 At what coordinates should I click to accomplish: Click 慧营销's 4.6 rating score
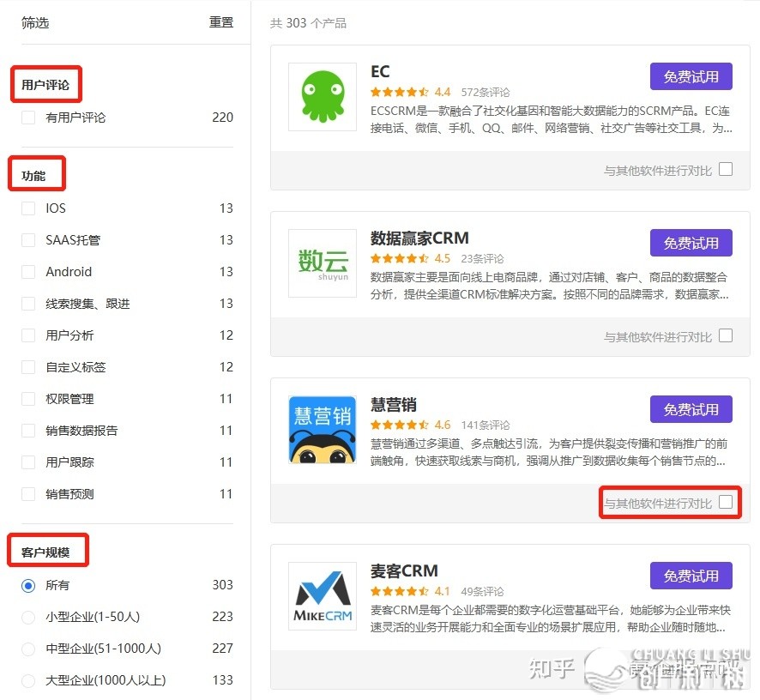tap(443, 425)
